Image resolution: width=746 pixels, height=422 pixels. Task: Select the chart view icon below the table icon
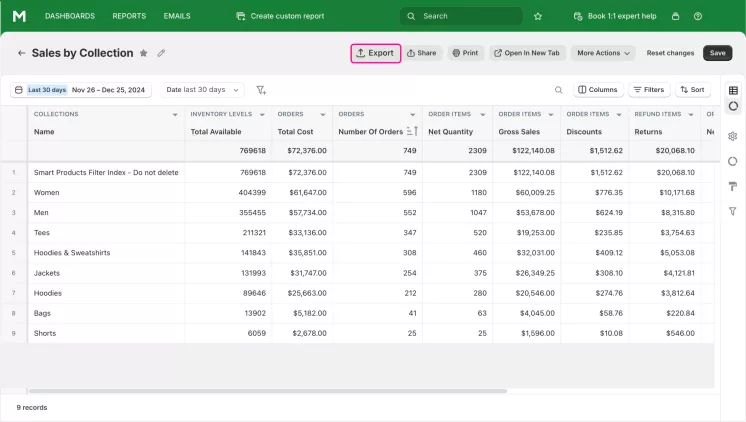(733, 106)
